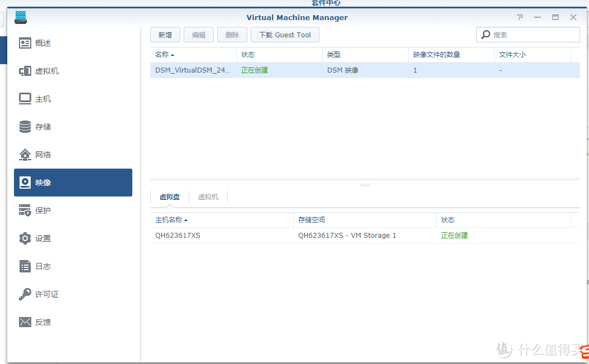Close the Virtual Machine Manager window
This screenshot has width=589, height=364.
(x=573, y=17)
